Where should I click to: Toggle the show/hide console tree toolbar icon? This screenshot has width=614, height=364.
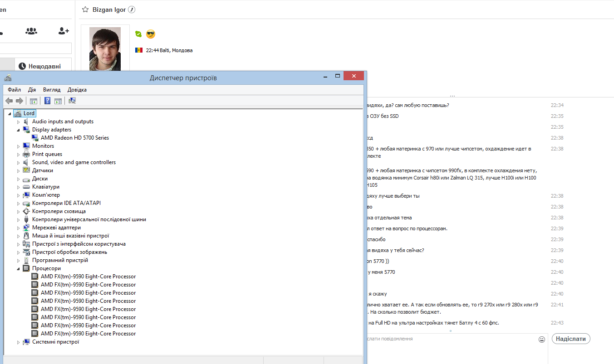(34, 101)
